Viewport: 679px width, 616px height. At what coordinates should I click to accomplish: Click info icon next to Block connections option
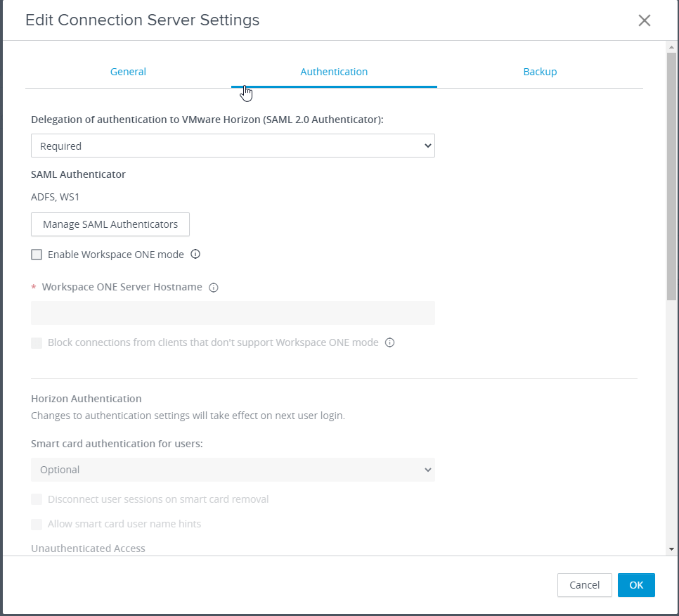389,342
